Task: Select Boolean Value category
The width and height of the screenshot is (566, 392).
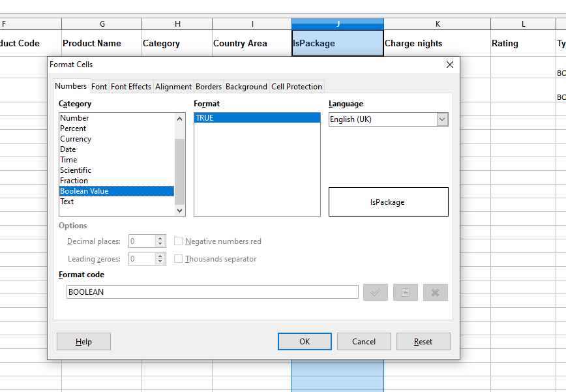Action: pos(117,191)
